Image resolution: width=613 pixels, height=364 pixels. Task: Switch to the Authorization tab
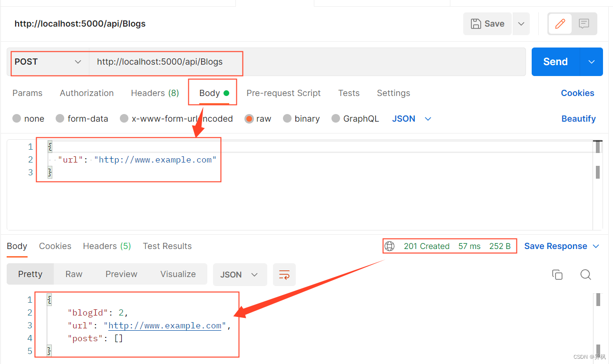point(87,93)
